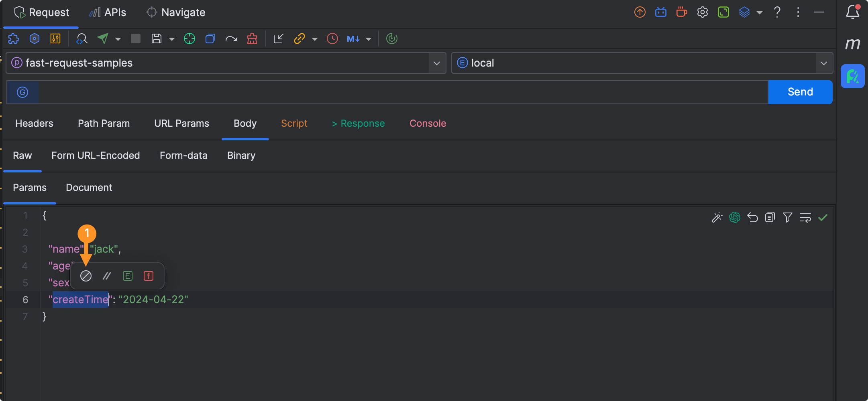Screen dimensions: 868x401
Task: Click into the empty request URL field
Action: tap(401, 93)
